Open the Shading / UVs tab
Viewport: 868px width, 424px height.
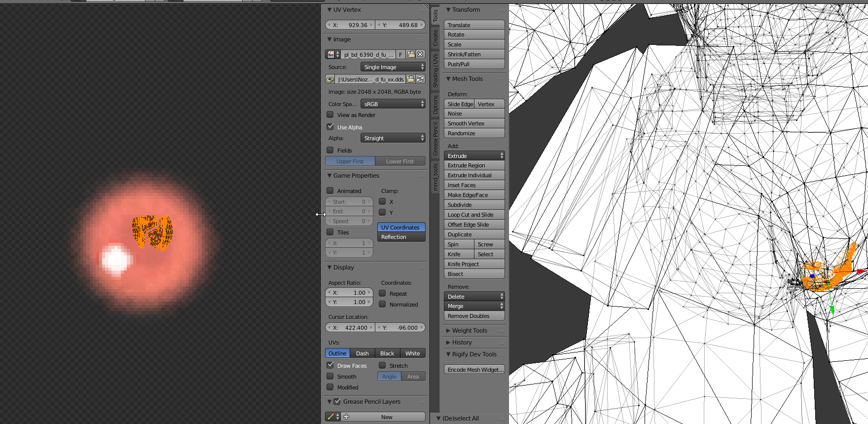point(435,71)
